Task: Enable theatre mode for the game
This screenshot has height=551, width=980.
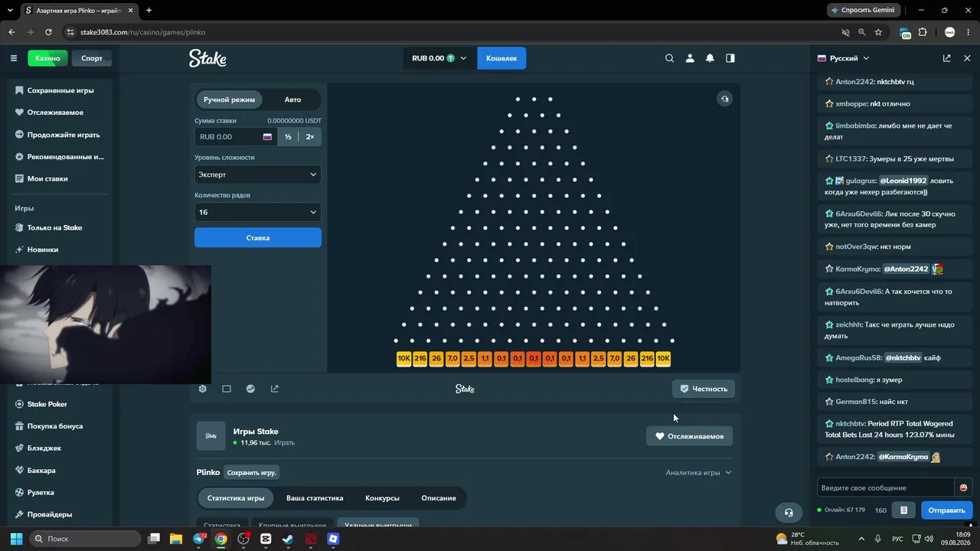Action: (x=227, y=389)
